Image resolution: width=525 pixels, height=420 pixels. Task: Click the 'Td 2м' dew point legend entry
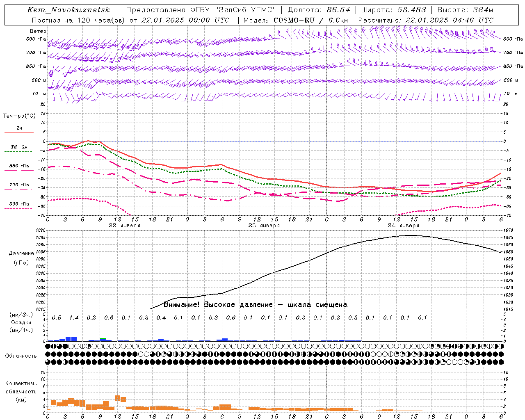tap(19, 147)
